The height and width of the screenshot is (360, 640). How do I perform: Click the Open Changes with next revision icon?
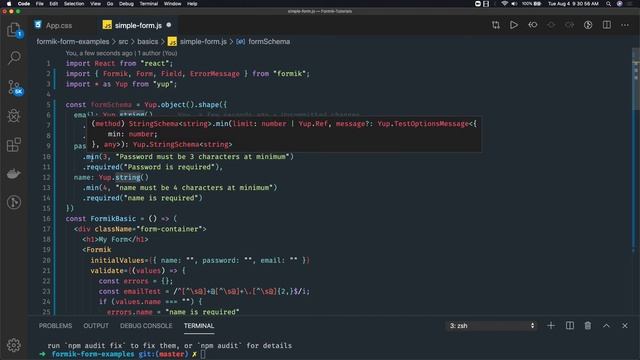pos(569,25)
